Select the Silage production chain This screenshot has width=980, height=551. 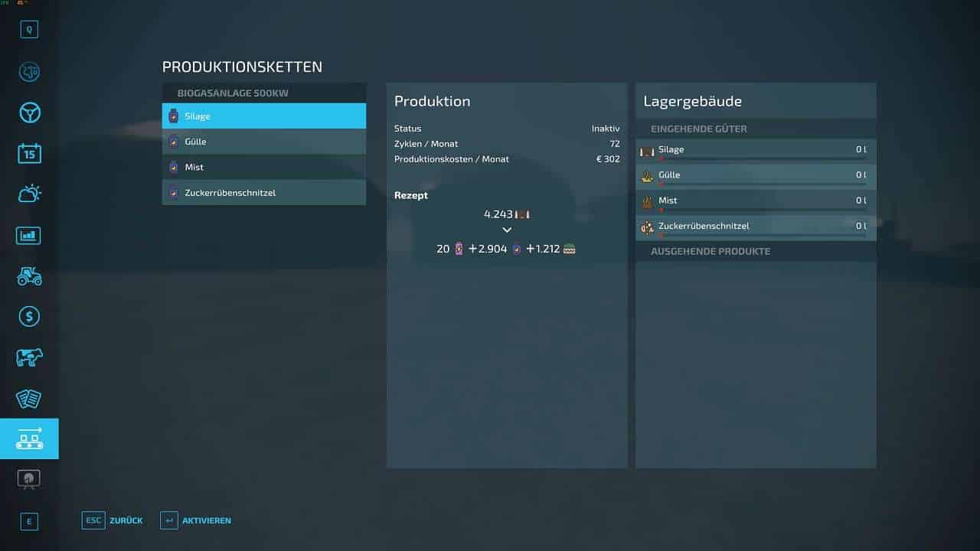point(264,116)
